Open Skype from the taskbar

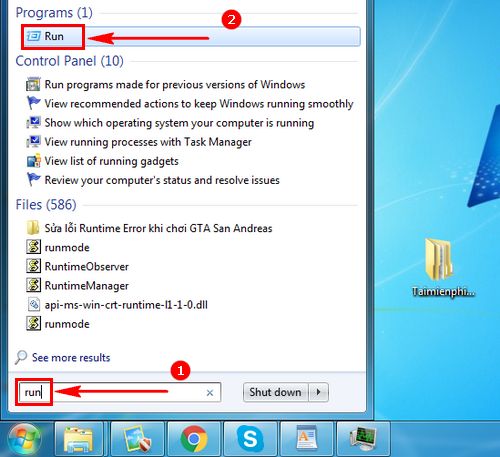click(x=250, y=439)
